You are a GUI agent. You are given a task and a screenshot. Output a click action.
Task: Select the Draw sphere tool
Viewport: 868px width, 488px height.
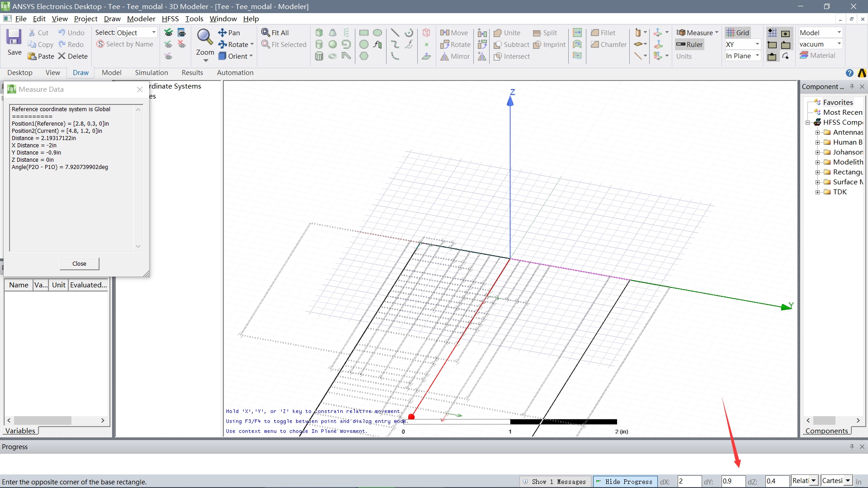coord(333,44)
